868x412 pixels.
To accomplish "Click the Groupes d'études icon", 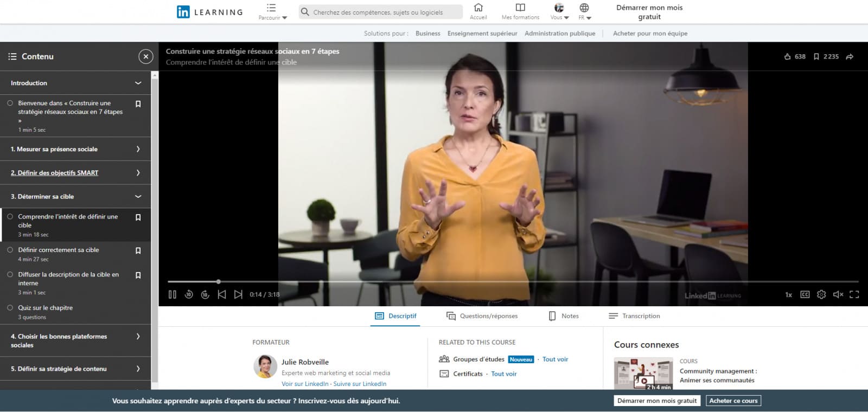I will [444, 359].
